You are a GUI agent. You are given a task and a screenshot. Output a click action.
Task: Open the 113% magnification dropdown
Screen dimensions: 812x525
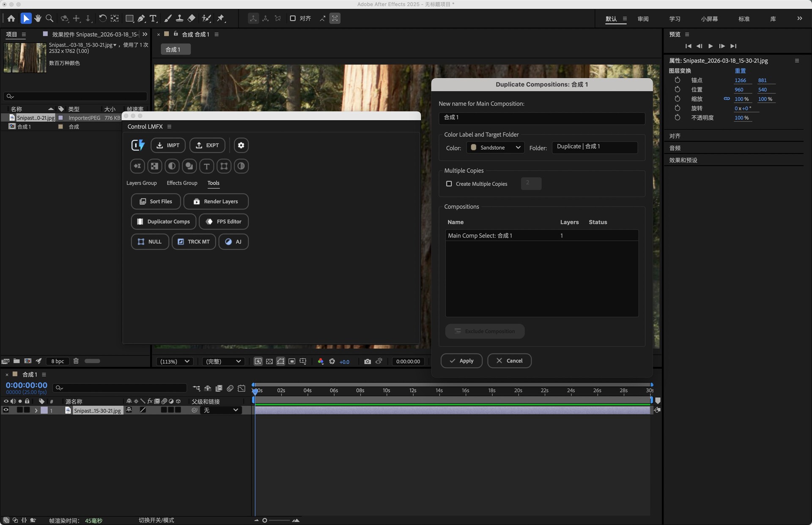click(175, 361)
